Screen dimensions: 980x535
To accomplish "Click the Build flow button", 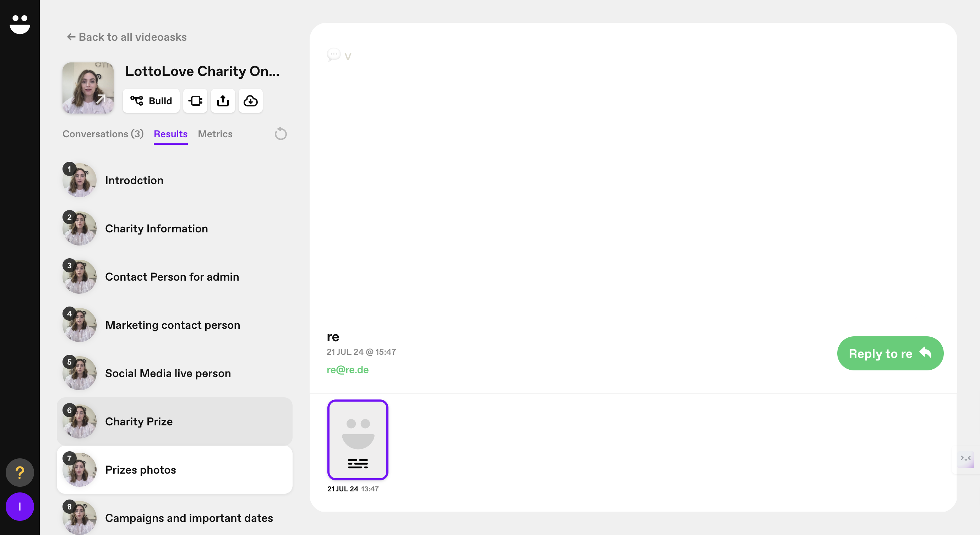I will [x=151, y=101].
